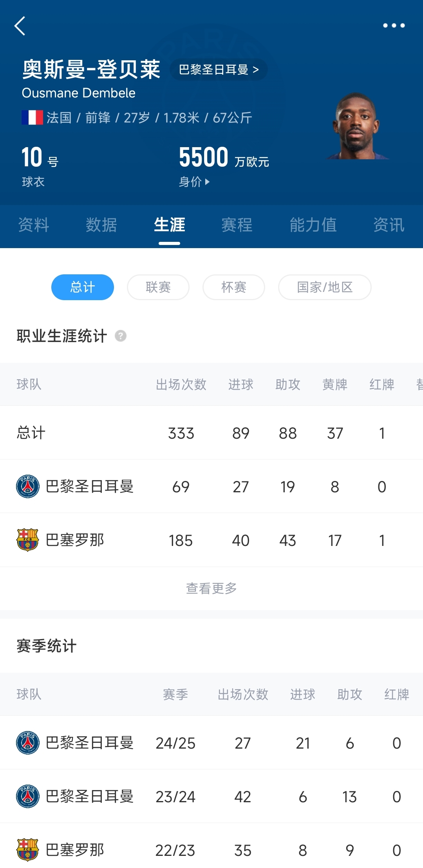Viewport: 423px width, 868px height.
Task: Open the three-dot more options menu
Action: (x=394, y=26)
